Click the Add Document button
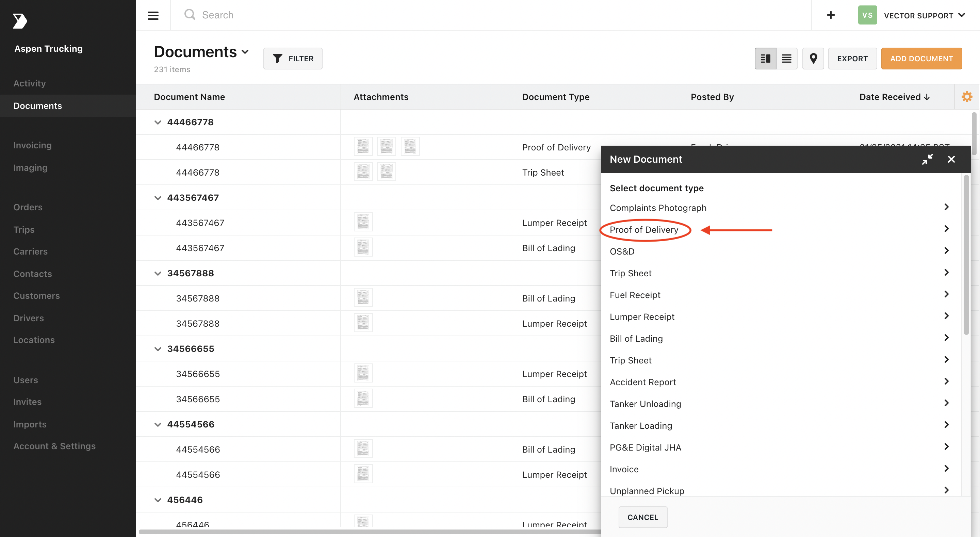Image resolution: width=980 pixels, height=537 pixels. tap(921, 58)
